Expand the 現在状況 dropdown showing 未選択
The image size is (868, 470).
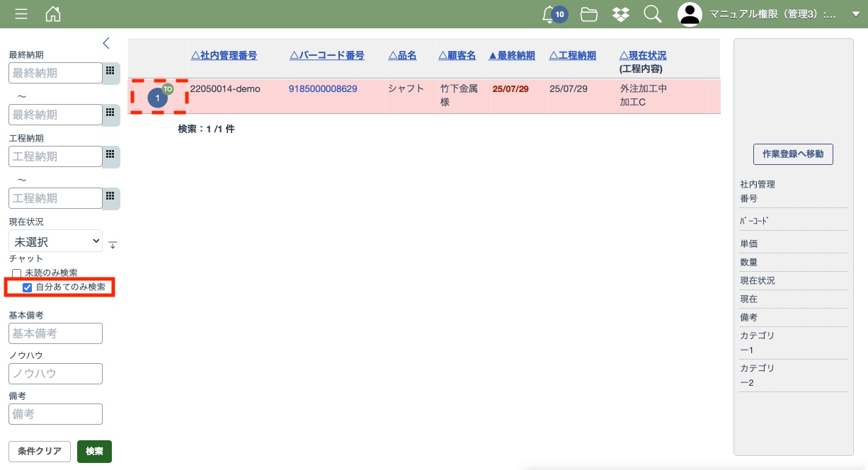pos(56,241)
